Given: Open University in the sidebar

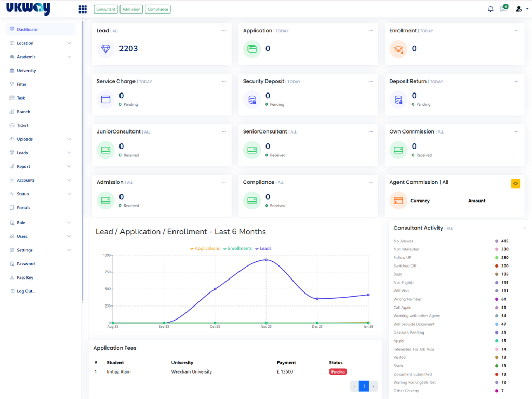Looking at the screenshot, I should 26,71.
